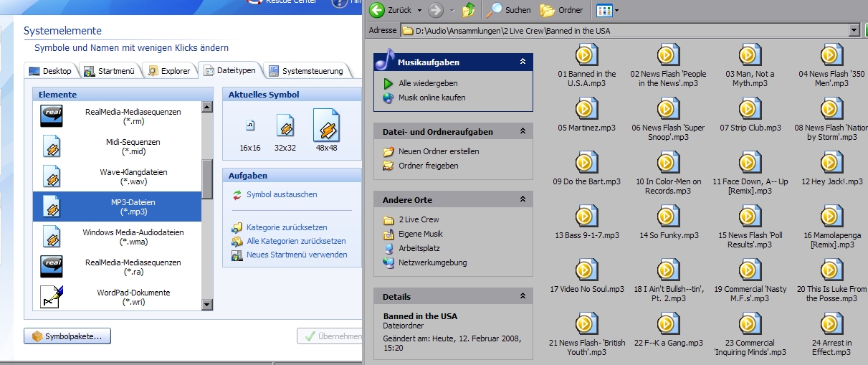Click Musik online kaufen link
Screen dimensions: 868x365
pos(432,98)
